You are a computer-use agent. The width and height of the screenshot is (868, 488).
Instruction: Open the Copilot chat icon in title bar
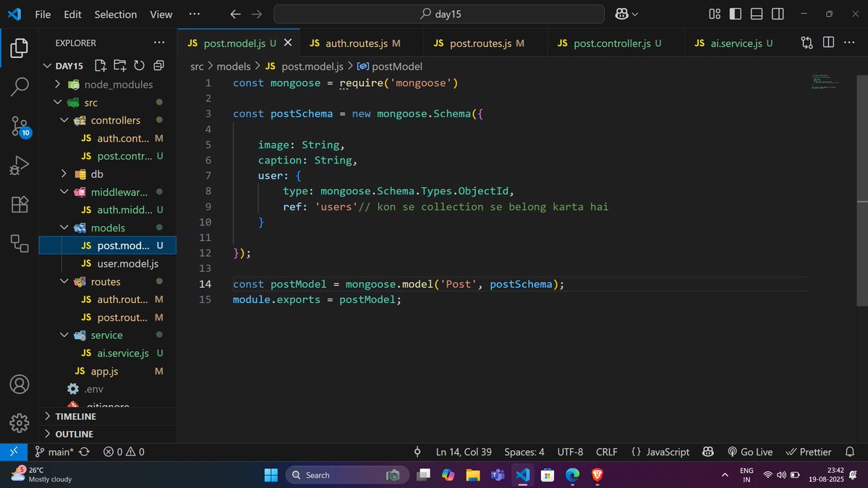(x=621, y=14)
